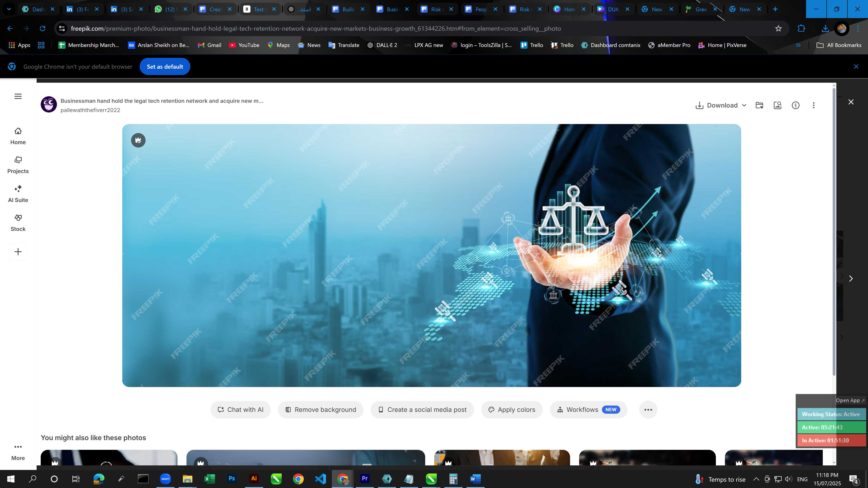Open the three-dot options menu near Download
This screenshot has height=488, width=868.
point(814,106)
